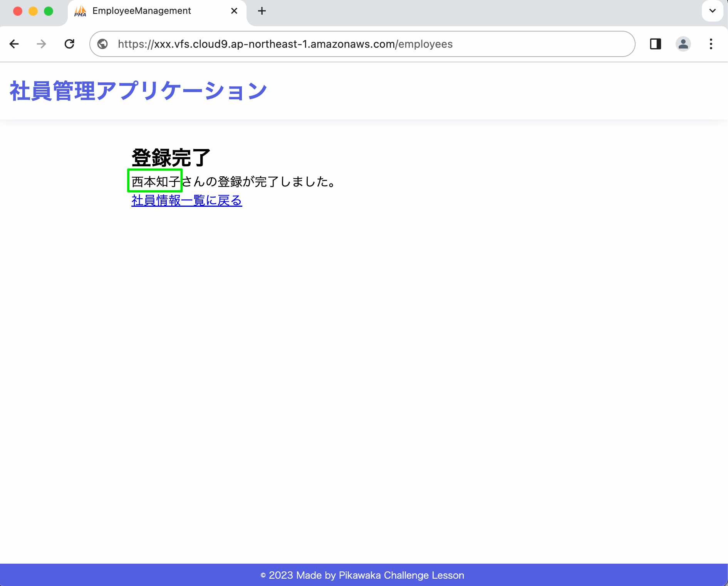728x586 pixels.
Task: Close the EmployeeManagement tab
Action: click(234, 11)
